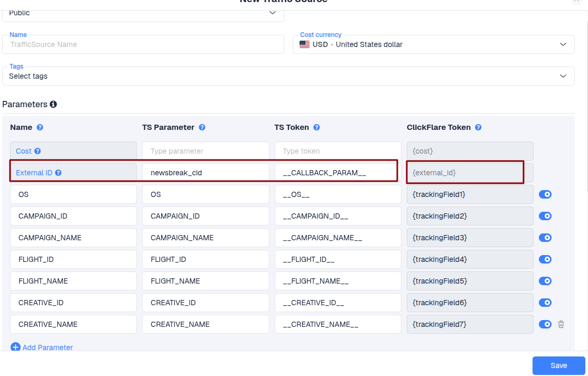
Task: Open help icon beside ClickFlare Token header
Action: (x=478, y=127)
